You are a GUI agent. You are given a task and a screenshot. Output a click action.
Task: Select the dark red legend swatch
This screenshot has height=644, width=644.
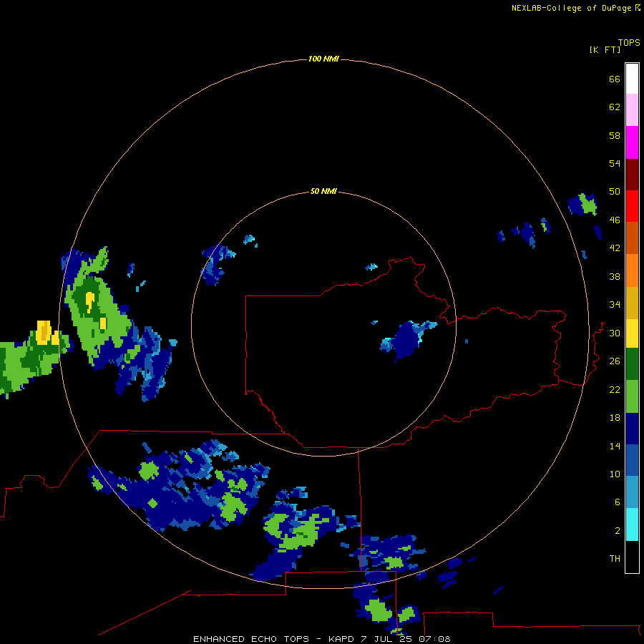tap(632, 174)
